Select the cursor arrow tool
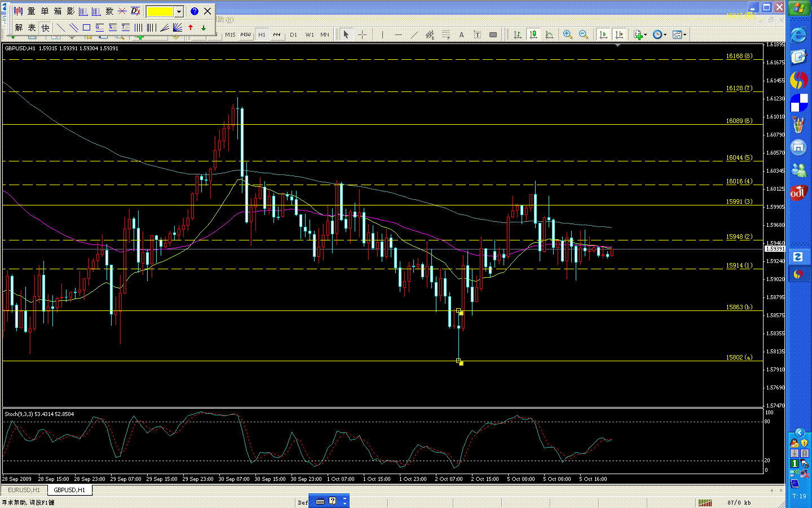 pos(346,34)
